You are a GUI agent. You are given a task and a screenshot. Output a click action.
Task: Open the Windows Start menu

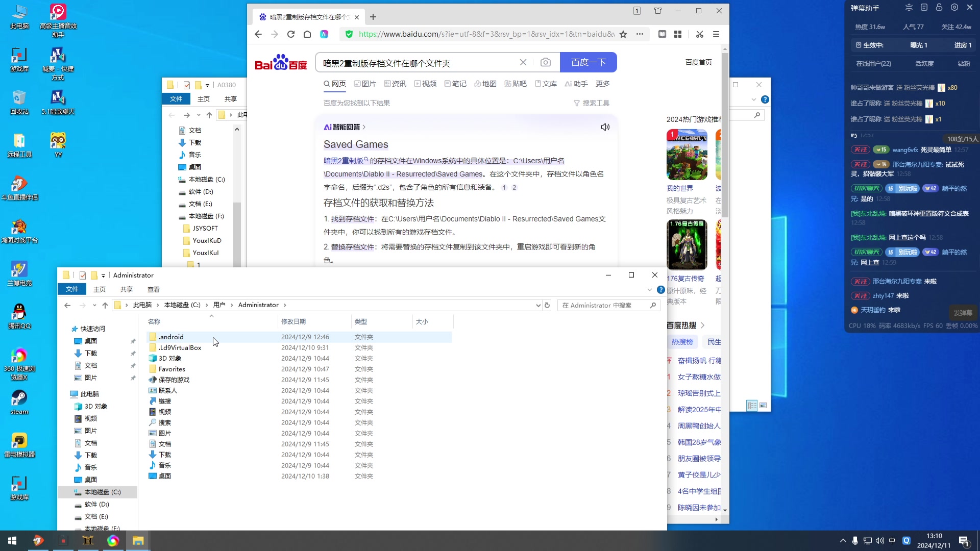coord(12,541)
